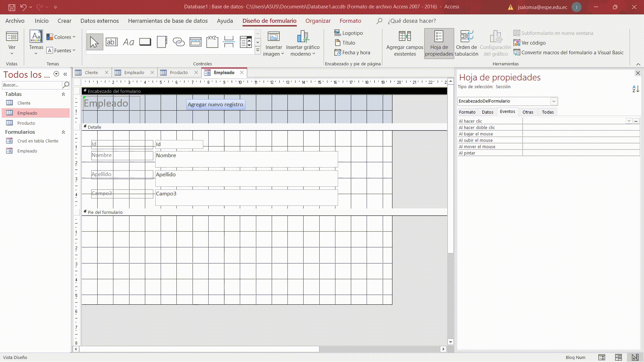This screenshot has width=644, height=362.
Task: Open the section selector combo box arrow
Action: [x=554, y=101]
